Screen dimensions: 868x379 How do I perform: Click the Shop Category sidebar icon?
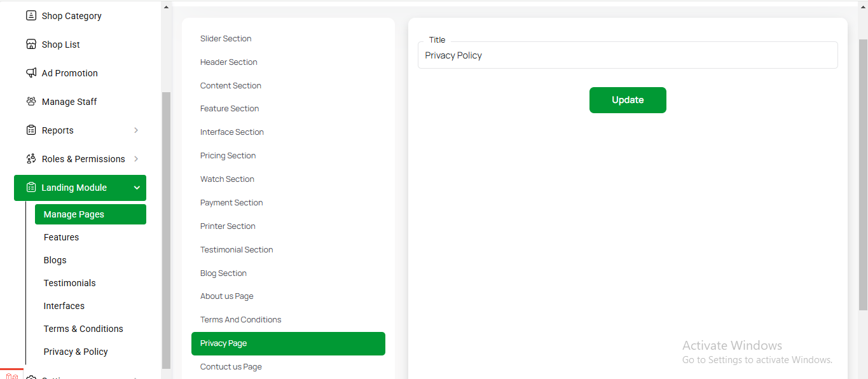(x=31, y=16)
